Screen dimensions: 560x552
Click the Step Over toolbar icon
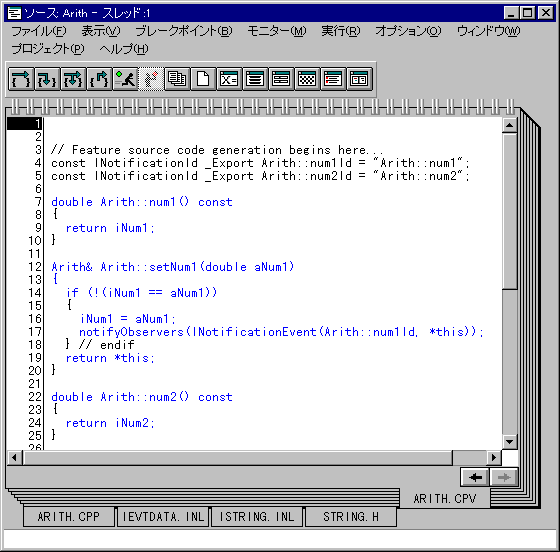(x=21, y=79)
